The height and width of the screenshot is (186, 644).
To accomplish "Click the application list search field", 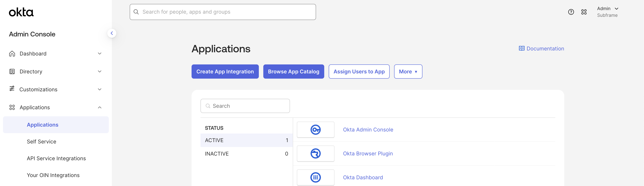I will click(245, 106).
